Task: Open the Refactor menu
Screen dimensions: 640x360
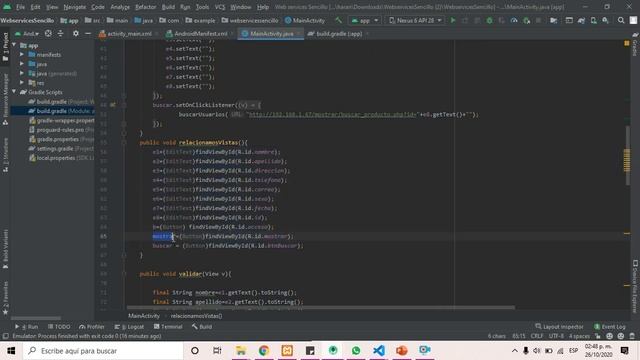Action: [x=146, y=7]
